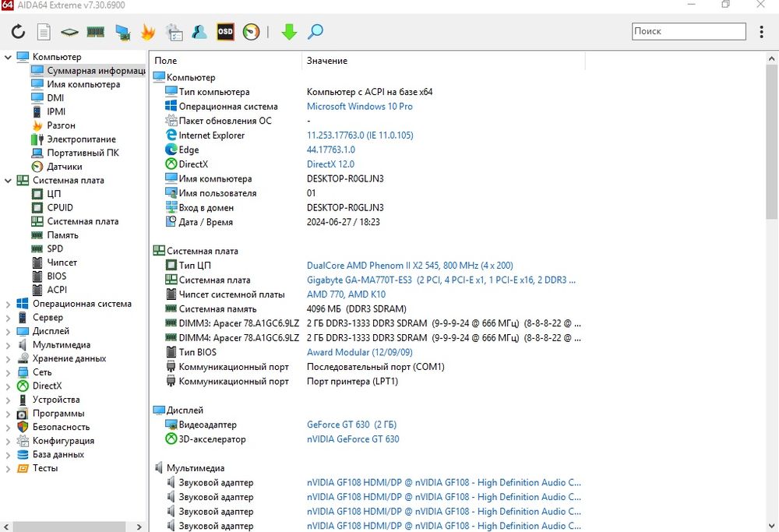Select Тесты in the tree
Image resolution: width=779 pixels, height=532 pixels.
pos(45,468)
